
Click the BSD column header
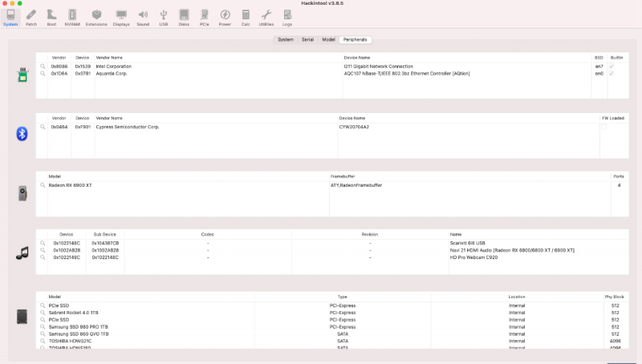599,58
